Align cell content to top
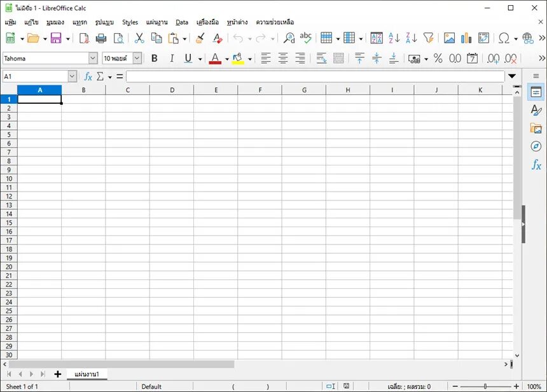This screenshot has height=392, width=547. coord(359,59)
